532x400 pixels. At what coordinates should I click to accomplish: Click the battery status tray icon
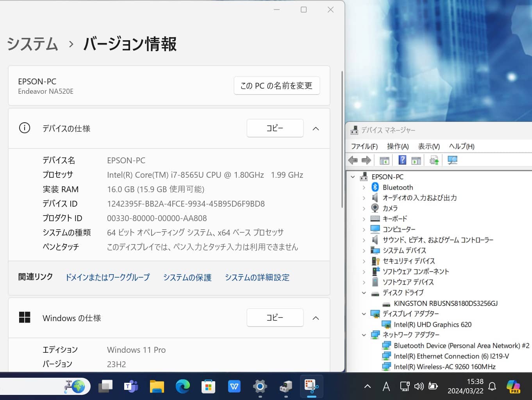433,386
